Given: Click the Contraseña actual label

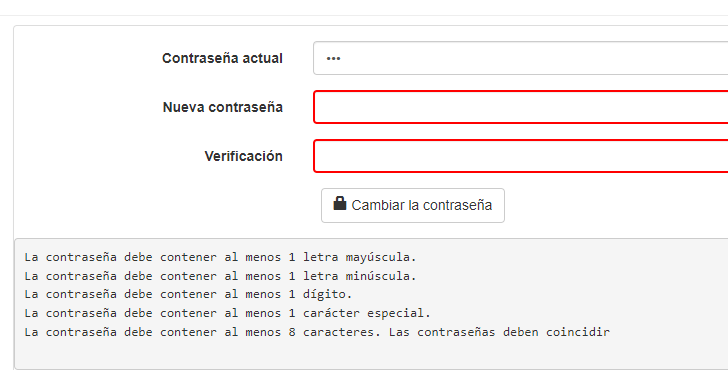Looking at the screenshot, I should tap(222, 58).
